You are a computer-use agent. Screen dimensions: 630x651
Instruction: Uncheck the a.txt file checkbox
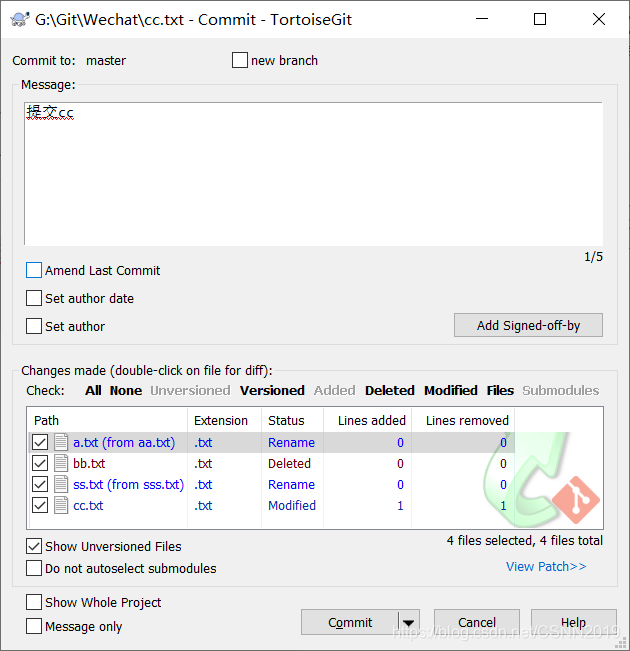tap(40, 442)
